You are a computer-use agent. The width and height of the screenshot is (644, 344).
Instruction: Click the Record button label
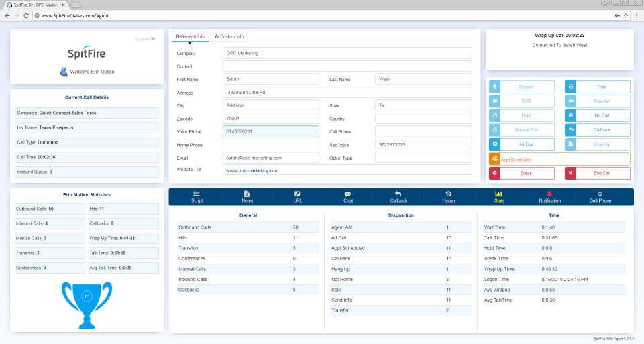[526, 87]
